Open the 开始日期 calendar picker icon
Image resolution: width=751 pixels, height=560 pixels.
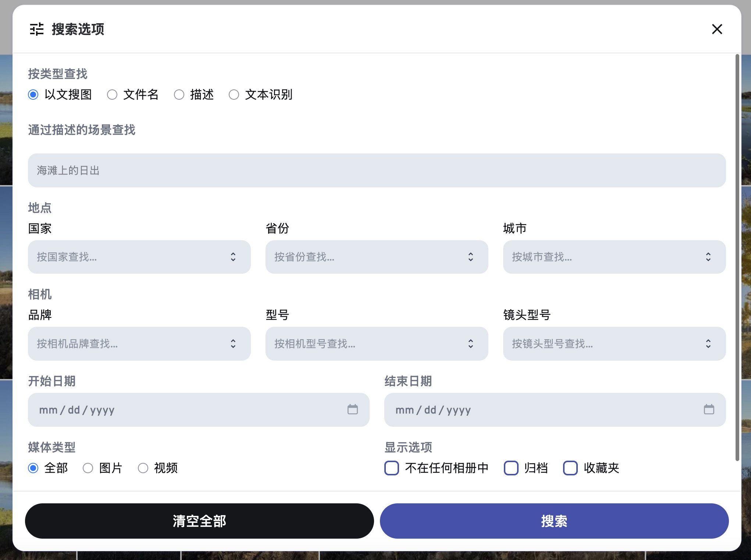(352, 410)
